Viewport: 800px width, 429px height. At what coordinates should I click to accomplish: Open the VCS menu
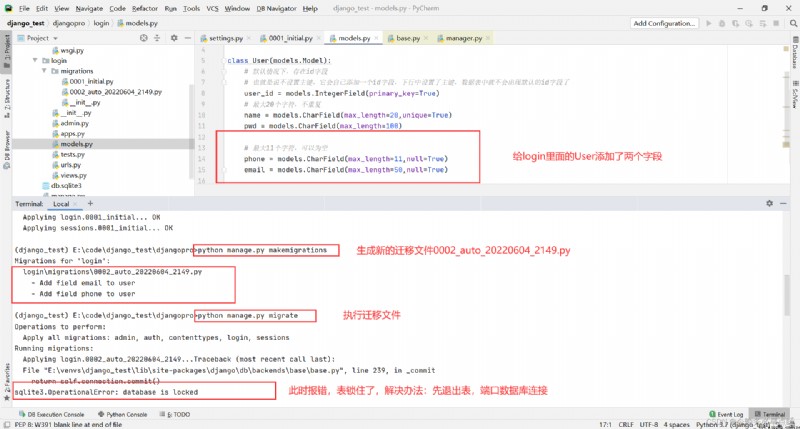[x=212, y=8]
